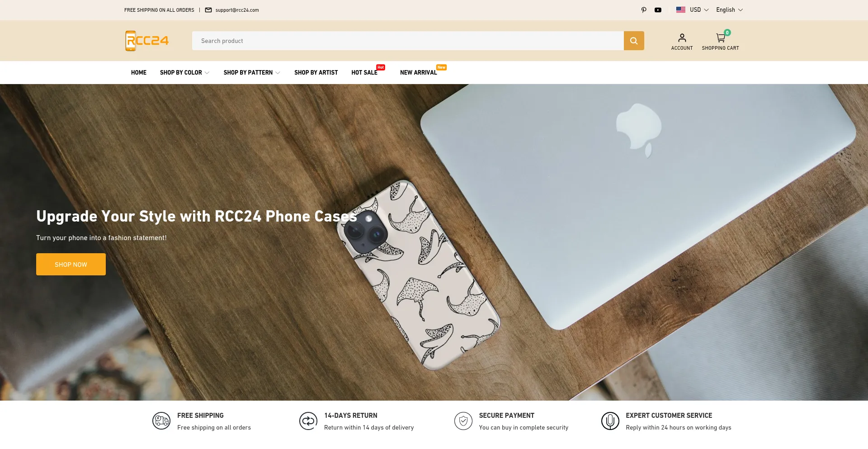Click the Free Shipping truck icon
The image size is (868, 449).
coord(161,421)
